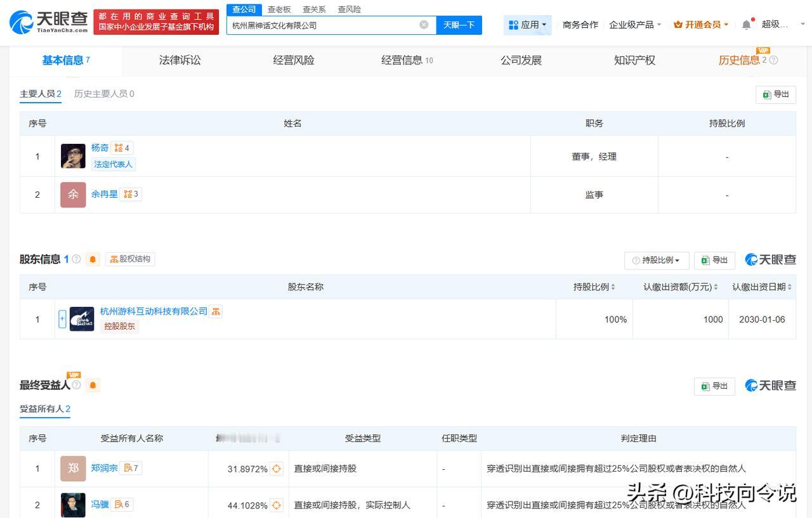Open the help icon beside 股东信息
Viewport: 812px width, 518px height.
(x=76, y=259)
